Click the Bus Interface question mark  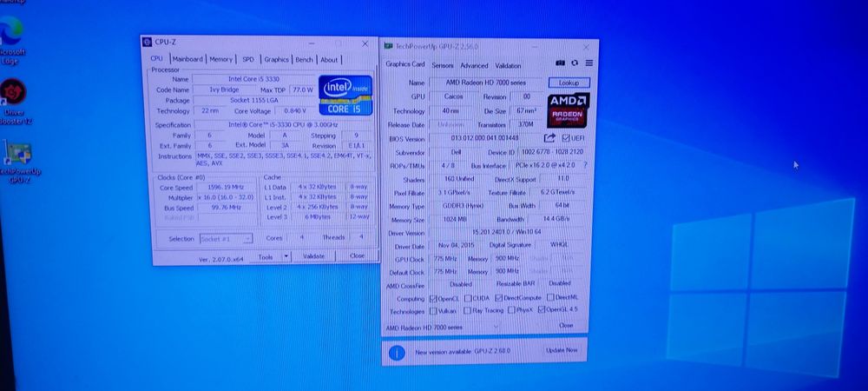coord(585,165)
